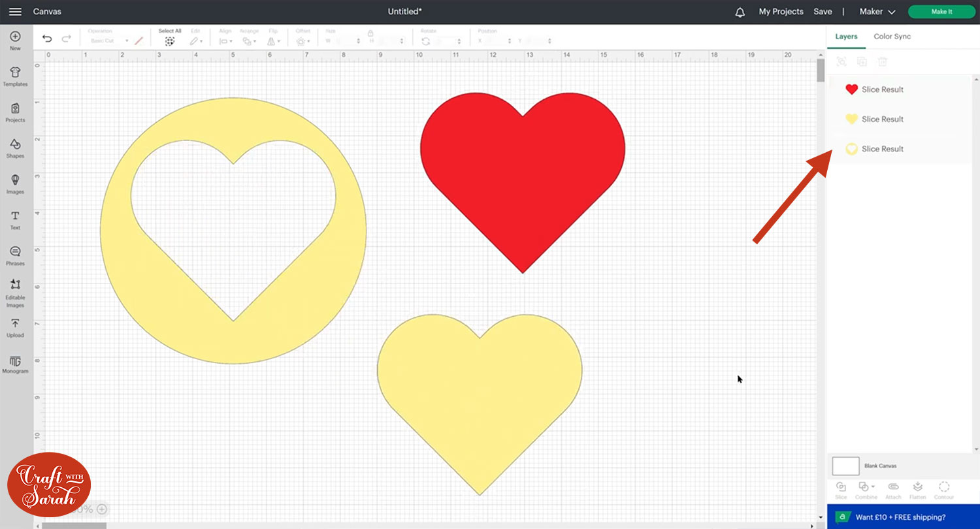The image size is (980, 529).
Task: Open the Combine menu
Action: click(866, 490)
